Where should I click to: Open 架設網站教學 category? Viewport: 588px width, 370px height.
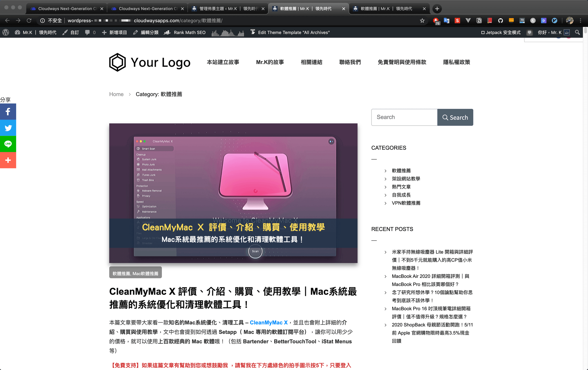click(x=406, y=179)
